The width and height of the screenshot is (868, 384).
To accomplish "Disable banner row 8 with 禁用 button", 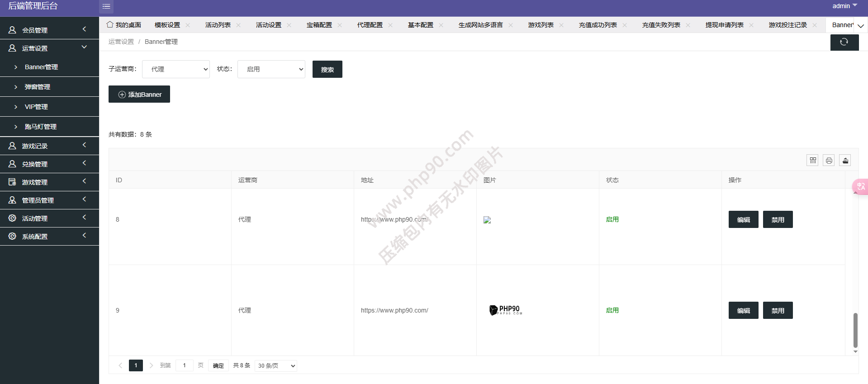I will click(778, 219).
